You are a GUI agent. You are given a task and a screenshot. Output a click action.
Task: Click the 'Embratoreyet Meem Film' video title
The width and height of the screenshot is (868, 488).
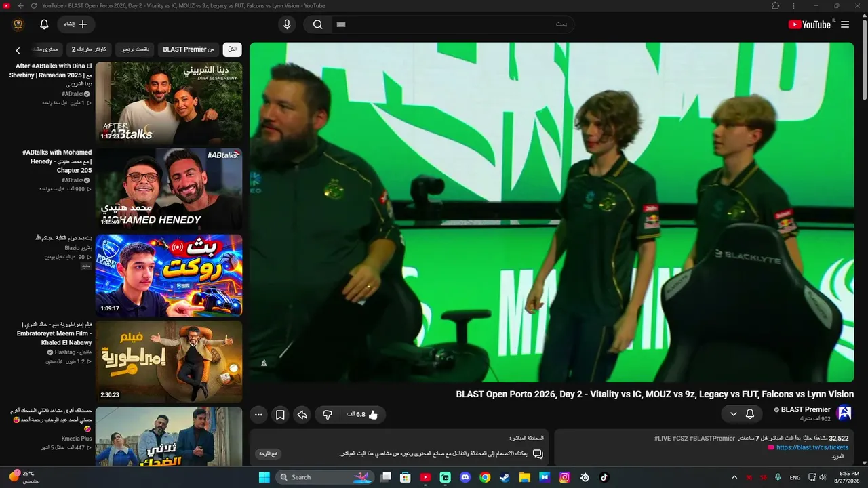coord(54,333)
